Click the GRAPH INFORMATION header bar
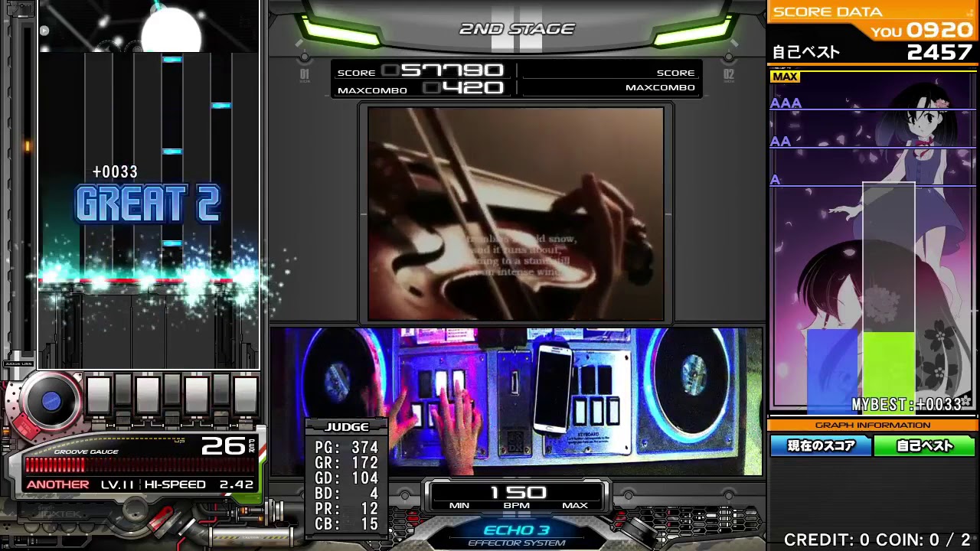Screen dimensions: 980x551 [873, 425]
